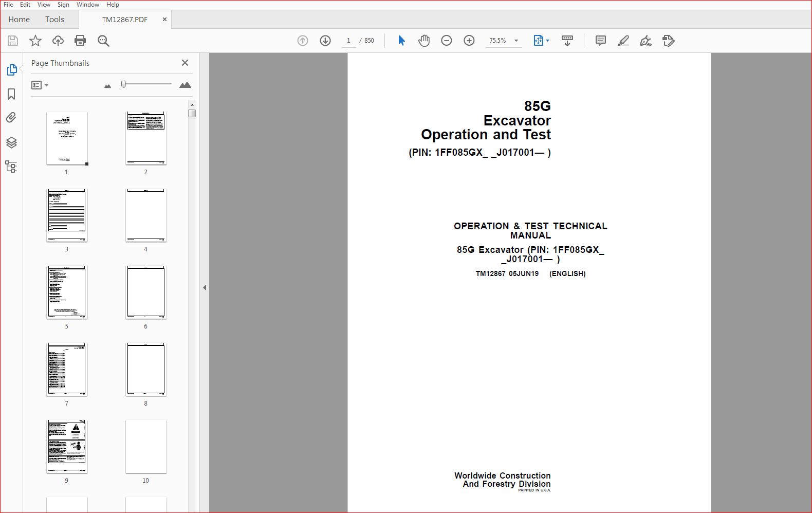This screenshot has width=812, height=513.
Task: Select page 5 thumbnail
Action: tap(67, 292)
